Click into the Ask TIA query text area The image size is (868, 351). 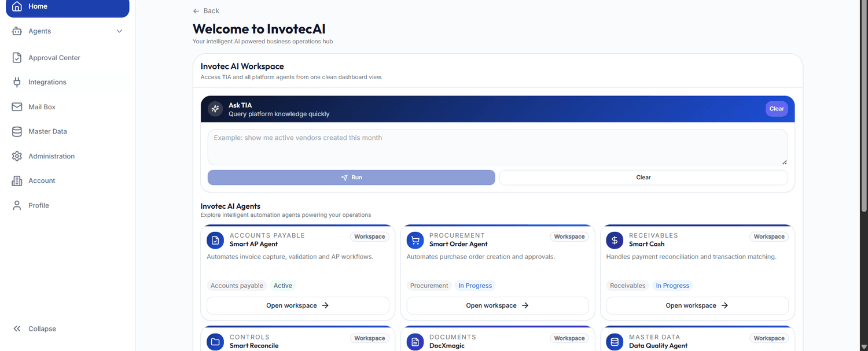coord(498,147)
